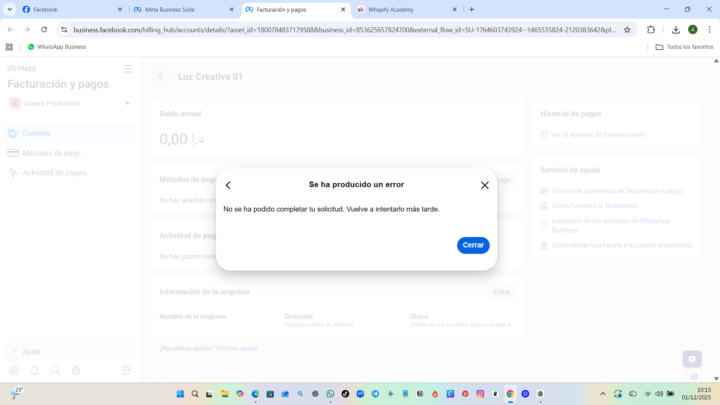Toggle the Meta sidebar hamburger menu

pos(128,69)
